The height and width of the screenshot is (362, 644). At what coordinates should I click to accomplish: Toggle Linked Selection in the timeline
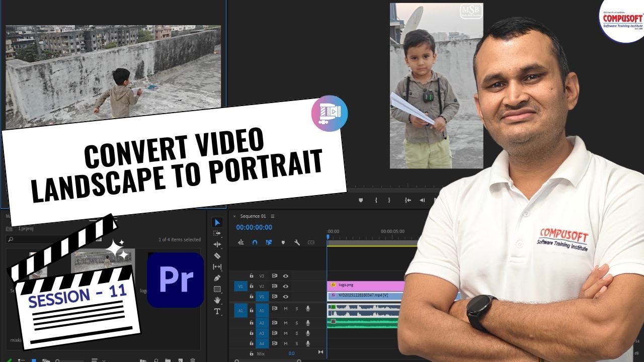pos(269,242)
